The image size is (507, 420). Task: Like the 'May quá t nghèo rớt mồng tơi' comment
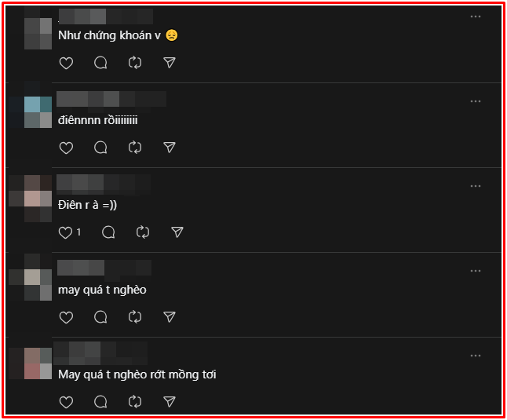coord(66,402)
